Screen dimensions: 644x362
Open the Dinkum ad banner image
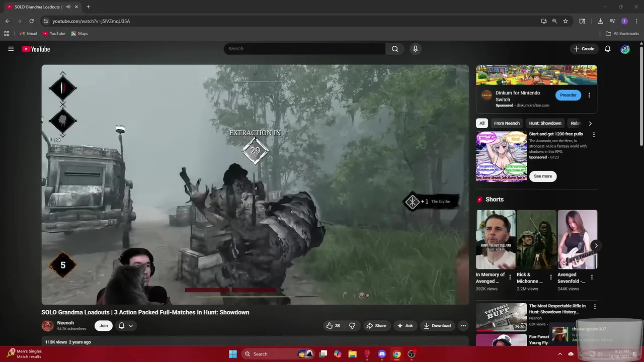point(536,75)
